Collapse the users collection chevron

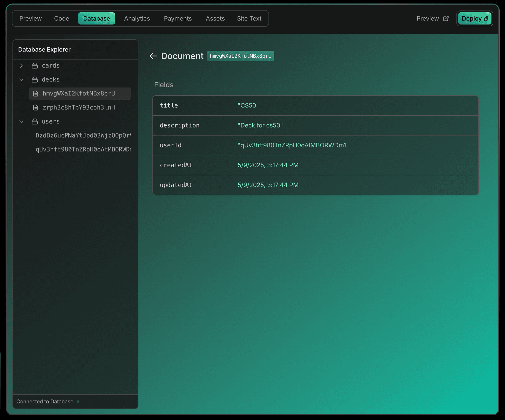coord(21,121)
